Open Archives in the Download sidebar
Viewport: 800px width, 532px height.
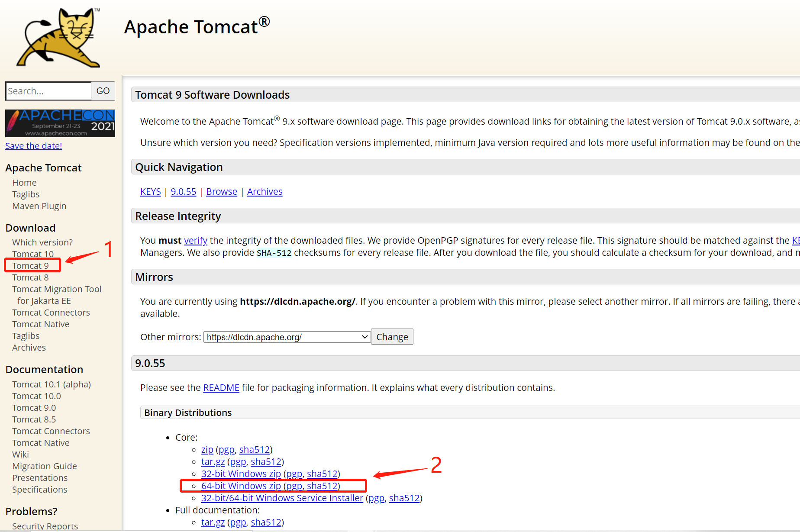[29, 348]
